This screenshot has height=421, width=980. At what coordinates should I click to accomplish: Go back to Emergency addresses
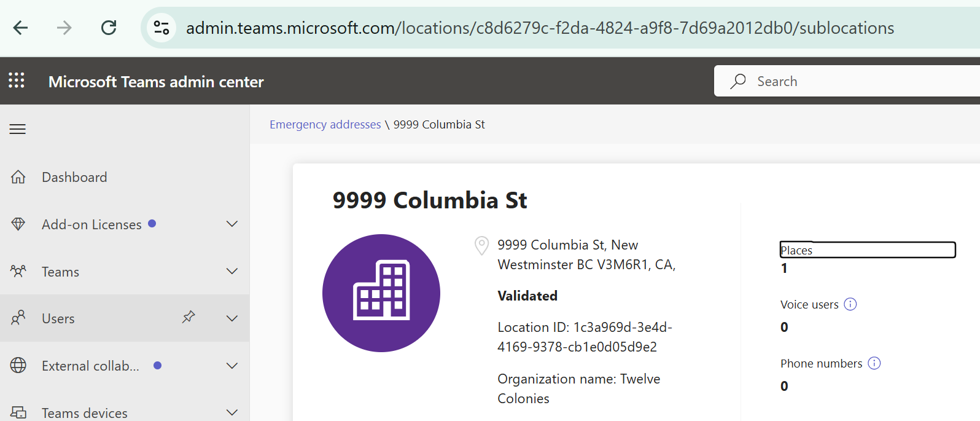(x=325, y=124)
